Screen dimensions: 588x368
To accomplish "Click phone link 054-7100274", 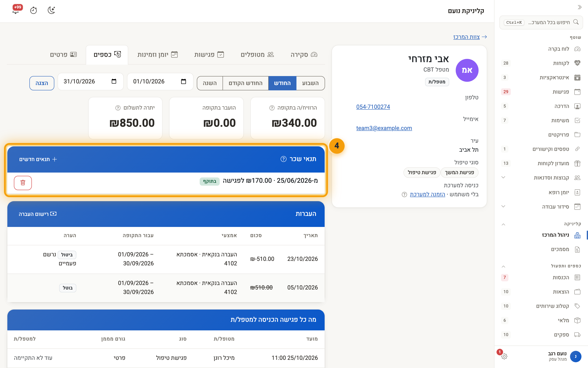I will (x=373, y=107).
